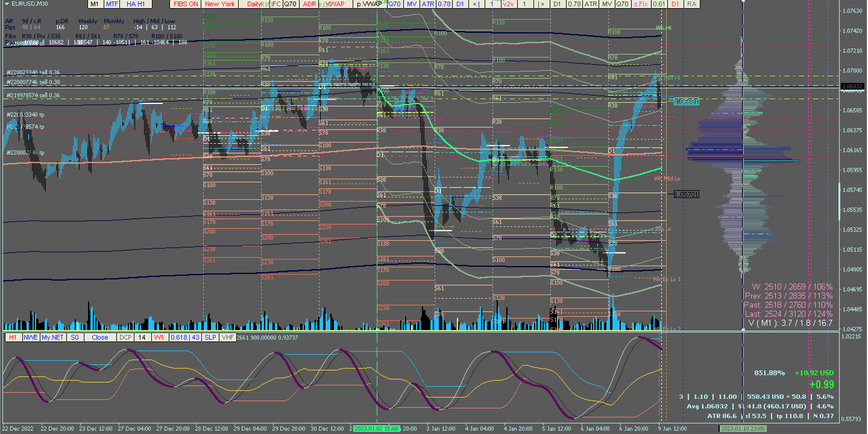868x434 pixels.
Task: Click the My.NET indicator button
Action: pos(52,337)
